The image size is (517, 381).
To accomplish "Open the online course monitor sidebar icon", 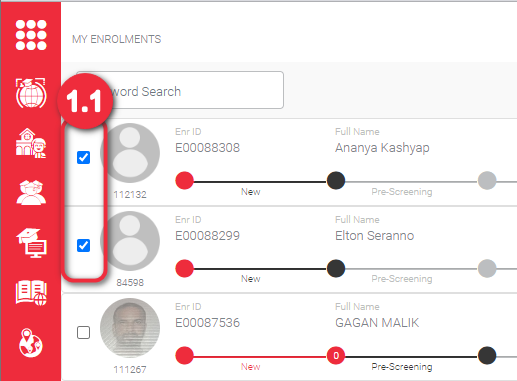I will pos(31,243).
